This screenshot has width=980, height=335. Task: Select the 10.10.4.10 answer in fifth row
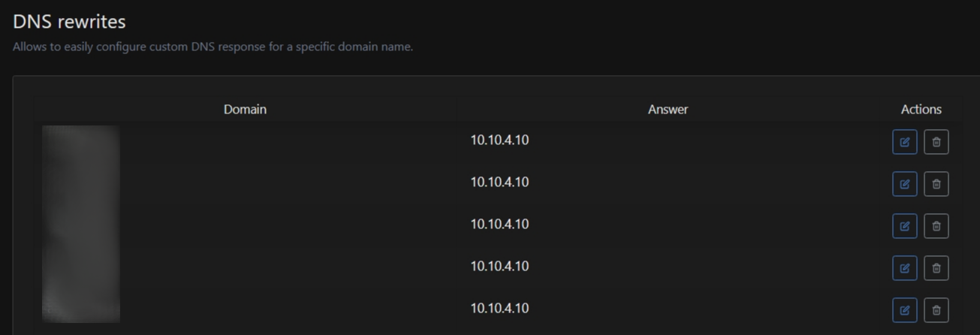(499, 308)
